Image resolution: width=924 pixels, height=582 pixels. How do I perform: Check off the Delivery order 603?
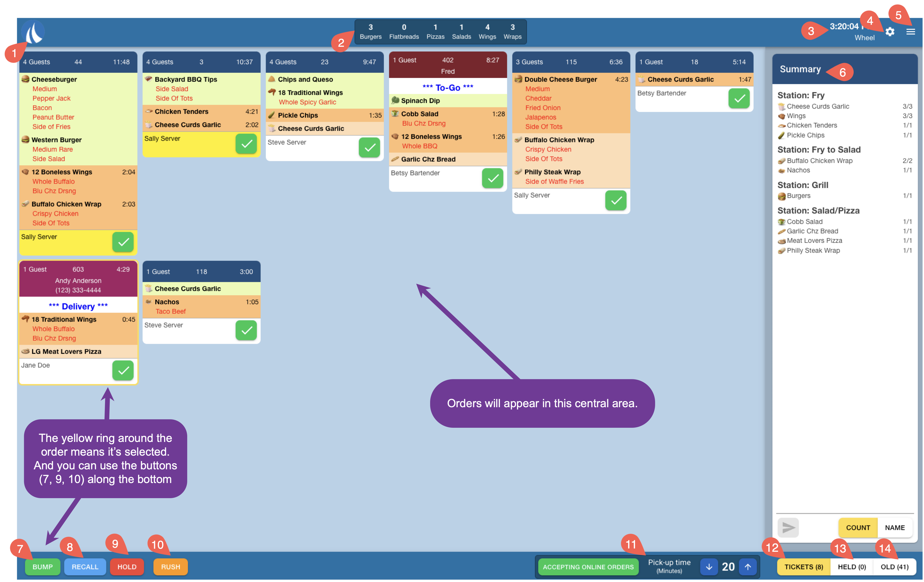(123, 370)
